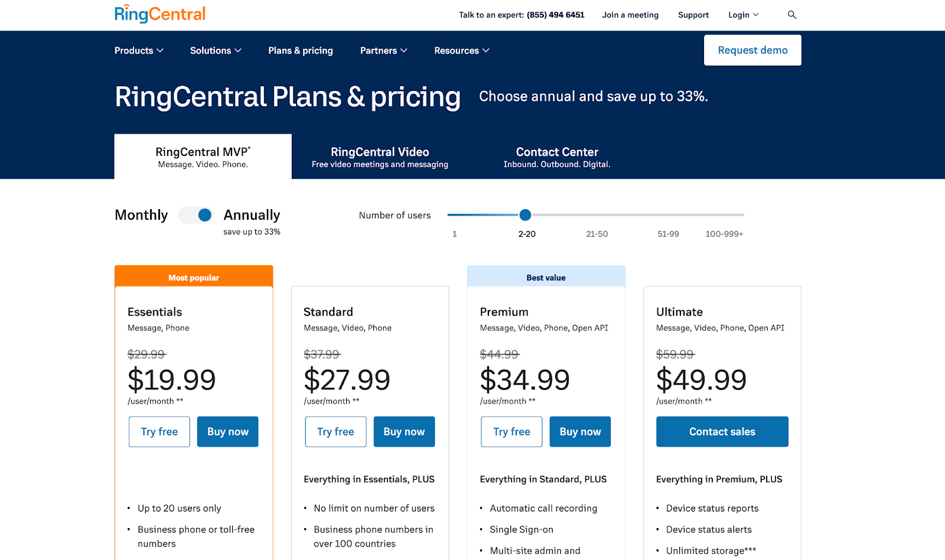Click Buy now for Essentials plan

(x=227, y=432)
